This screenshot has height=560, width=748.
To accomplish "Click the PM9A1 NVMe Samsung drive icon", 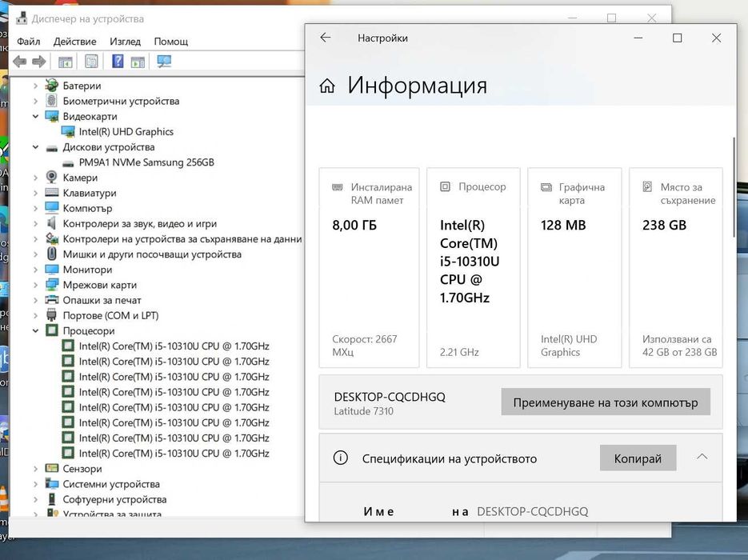I will tap(68, 163).
